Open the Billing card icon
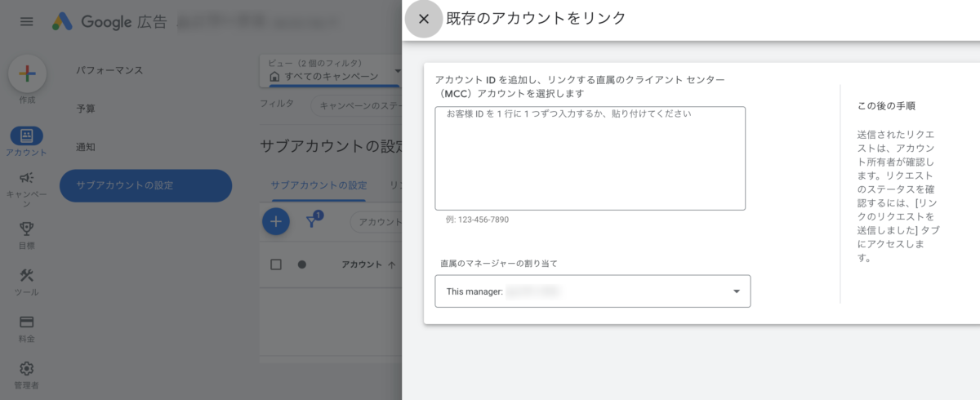 pyautogui.click(x=26, y=322)
